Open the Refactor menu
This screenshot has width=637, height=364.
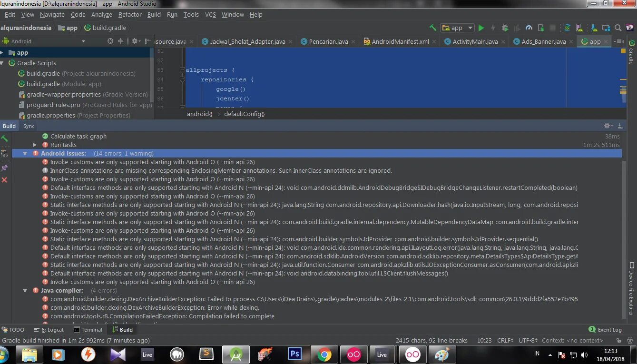click(x=130, y=14)
